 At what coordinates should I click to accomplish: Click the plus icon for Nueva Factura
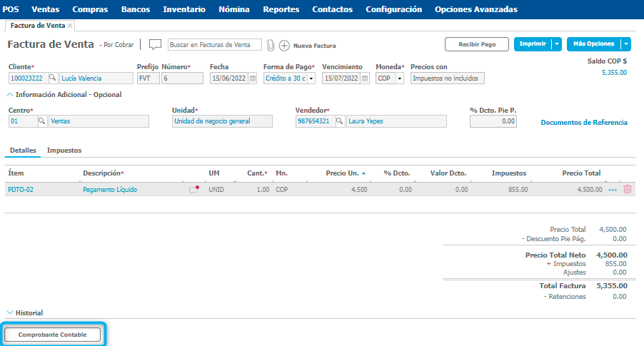284,45
